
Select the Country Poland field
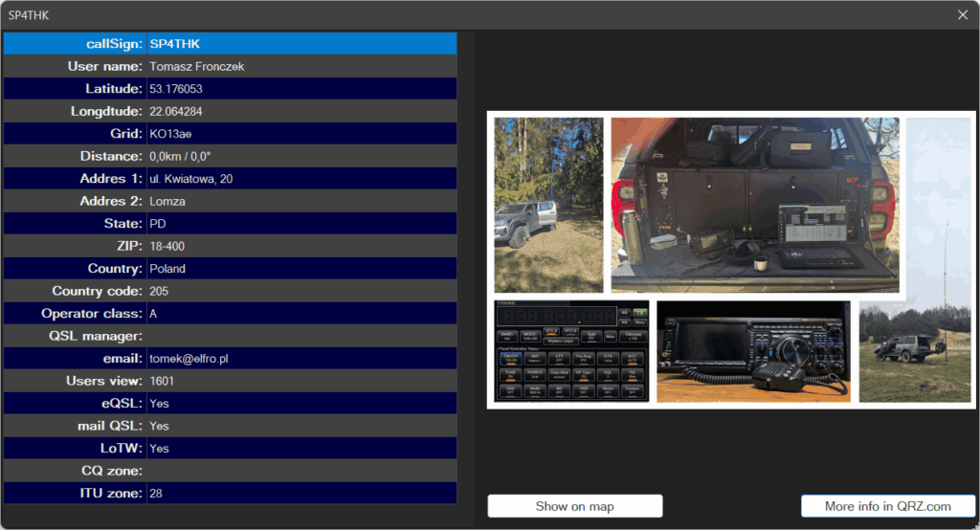(167, 269)
